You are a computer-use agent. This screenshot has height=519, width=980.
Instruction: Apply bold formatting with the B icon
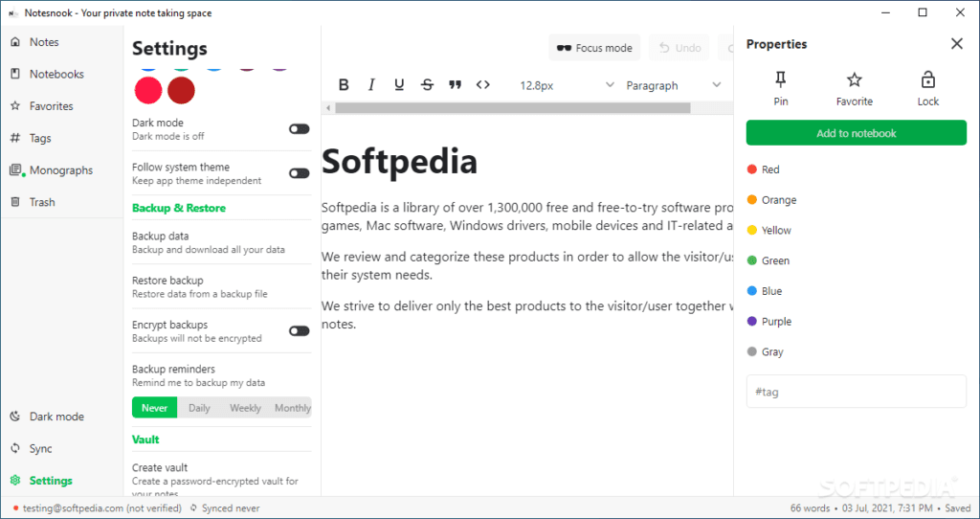pyautogui.click(x=344, y=85)
